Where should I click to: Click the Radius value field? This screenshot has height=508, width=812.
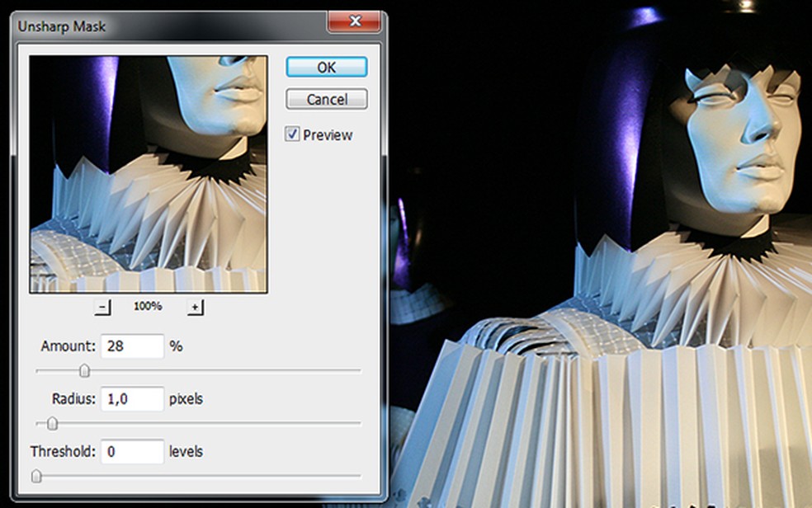132,399
